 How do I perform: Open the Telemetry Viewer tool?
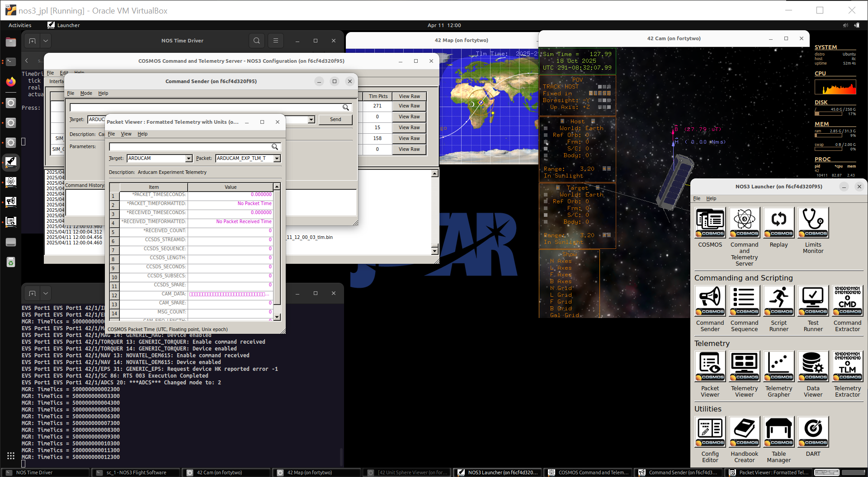click(745, 366)
